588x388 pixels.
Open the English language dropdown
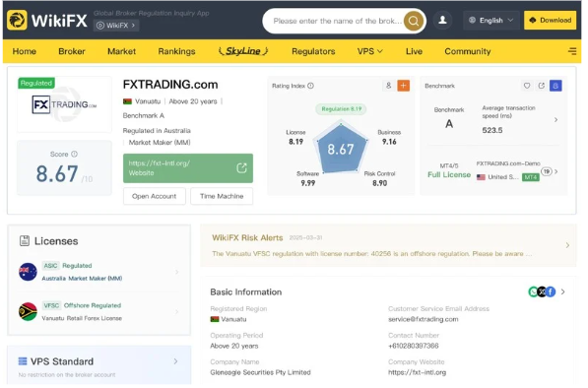(x=490, y=21)
